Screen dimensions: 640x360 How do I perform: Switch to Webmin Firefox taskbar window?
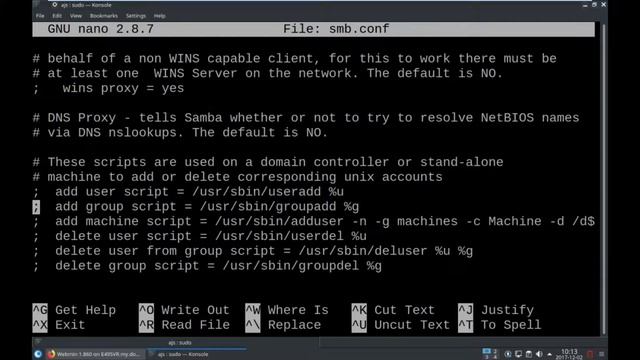[x=94, y=354]
